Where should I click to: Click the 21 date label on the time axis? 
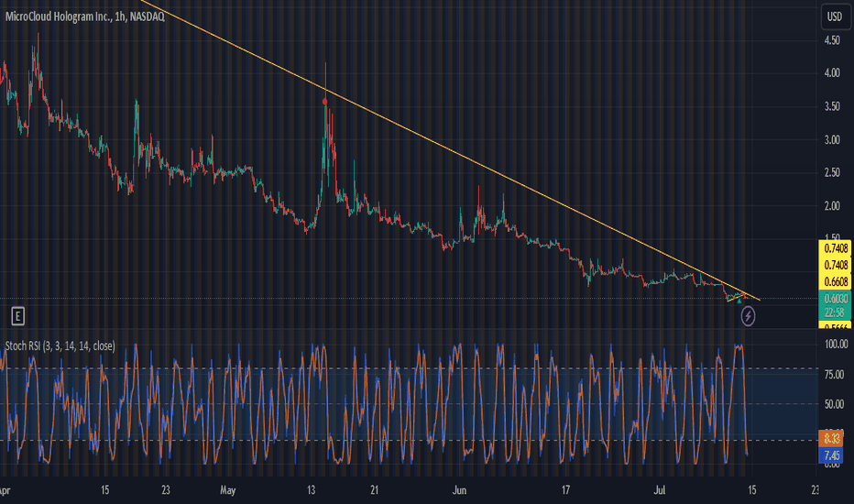coord(374,490)
